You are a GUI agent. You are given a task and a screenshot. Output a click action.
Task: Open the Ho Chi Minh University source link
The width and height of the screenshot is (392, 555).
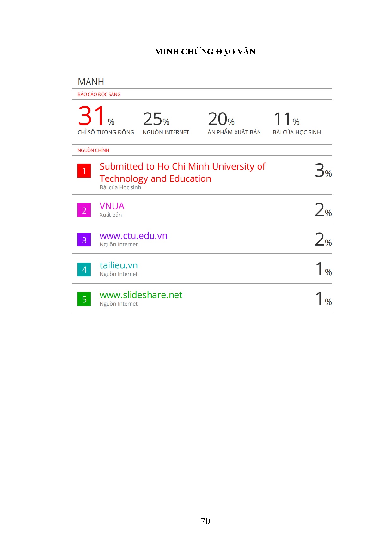point(182,172)
